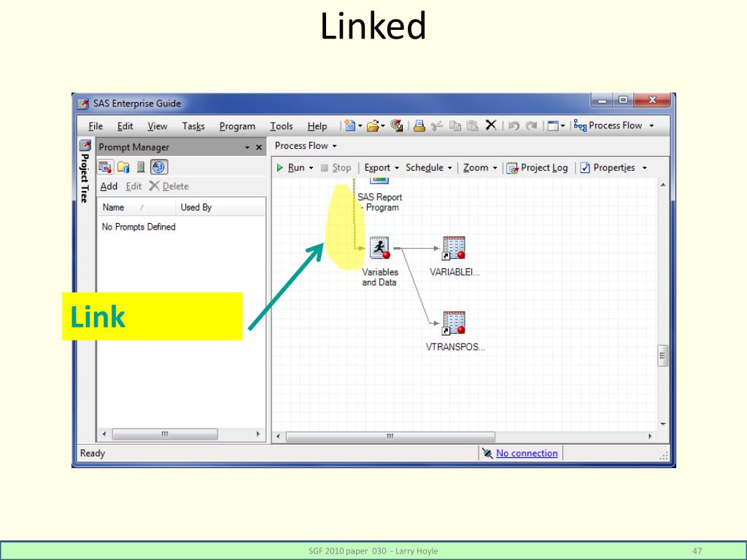747x560 pixels.
Task: Click the Process Flow vertical scrollbar thumb
Action: [x=662, y=356]
